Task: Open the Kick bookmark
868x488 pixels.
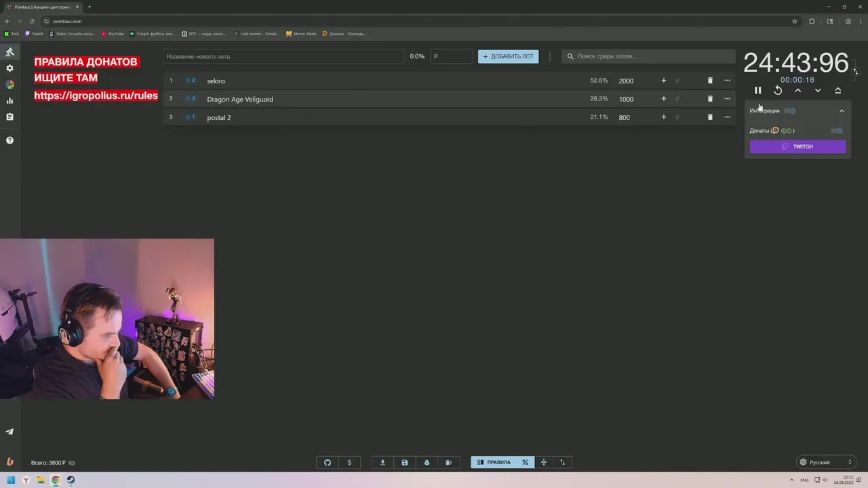Action: click(x=12, y=33)
